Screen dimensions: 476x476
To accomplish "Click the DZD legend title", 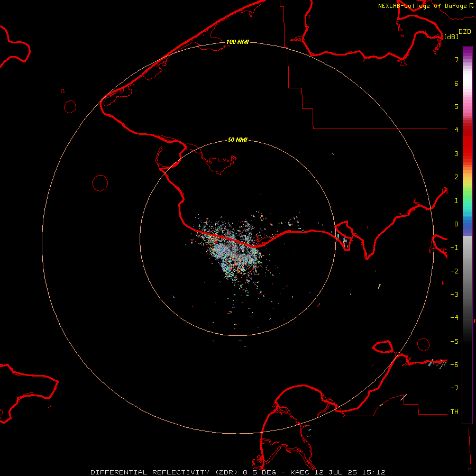I will (x=465, y=32).
